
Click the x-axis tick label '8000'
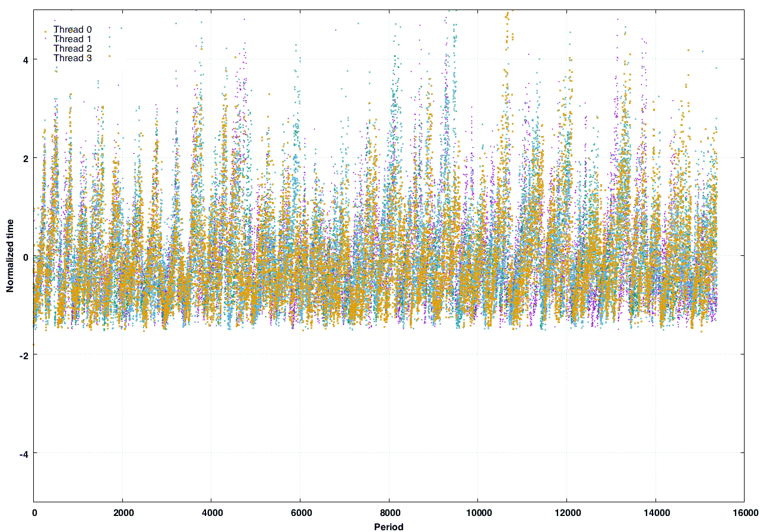pyautogui.click(x=389, y=512)
